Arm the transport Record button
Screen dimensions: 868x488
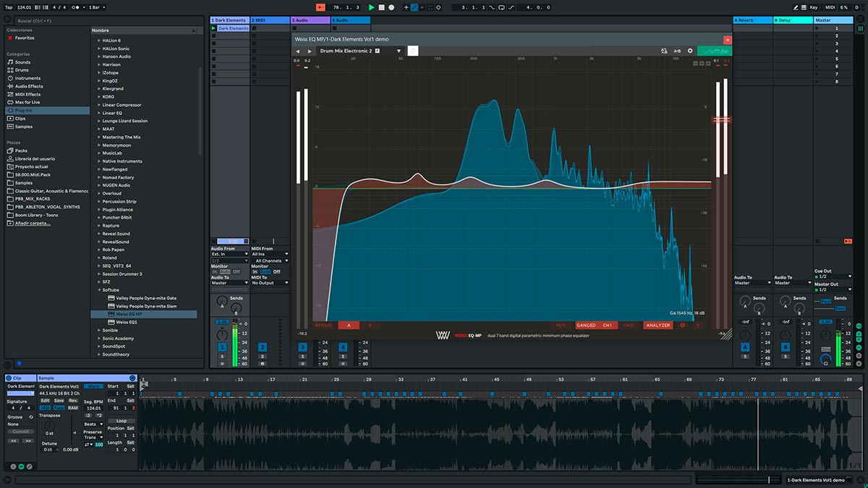click(x=391, y=7)
